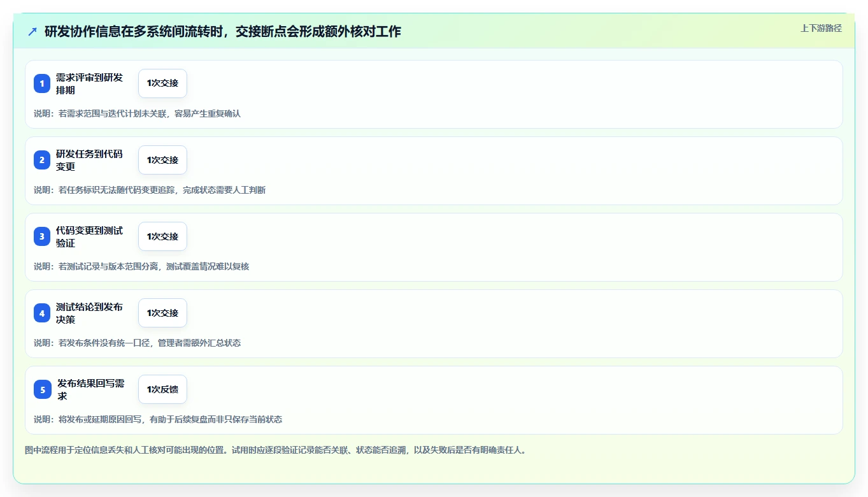Click the 1次反馈 tag
This screenshot has height=497, width=868.
(x=162, y=389)
